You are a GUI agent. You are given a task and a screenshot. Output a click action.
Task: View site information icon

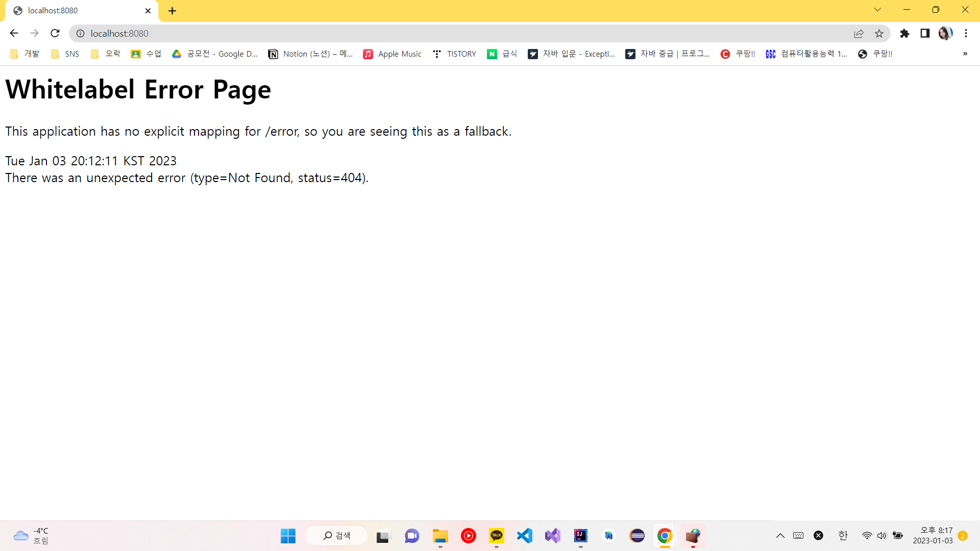[x=80, y=33]
